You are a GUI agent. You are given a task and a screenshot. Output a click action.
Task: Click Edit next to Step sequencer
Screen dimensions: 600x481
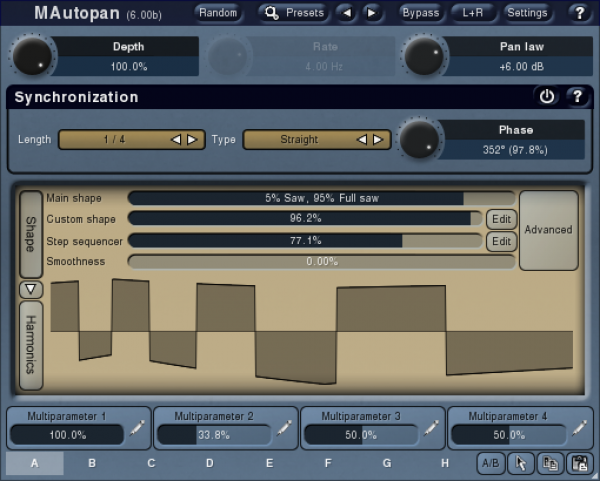[501, 241]
